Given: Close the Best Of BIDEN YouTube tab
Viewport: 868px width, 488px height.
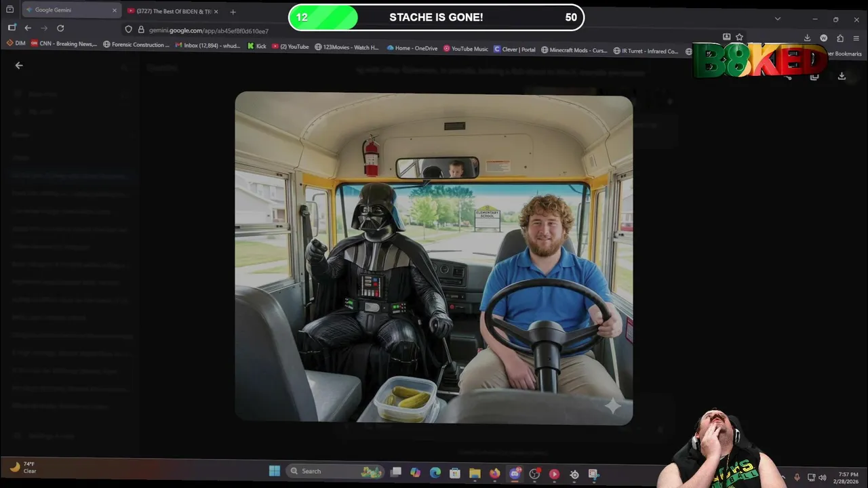Looking at the screenshot, I should click(x=216, y=12).
